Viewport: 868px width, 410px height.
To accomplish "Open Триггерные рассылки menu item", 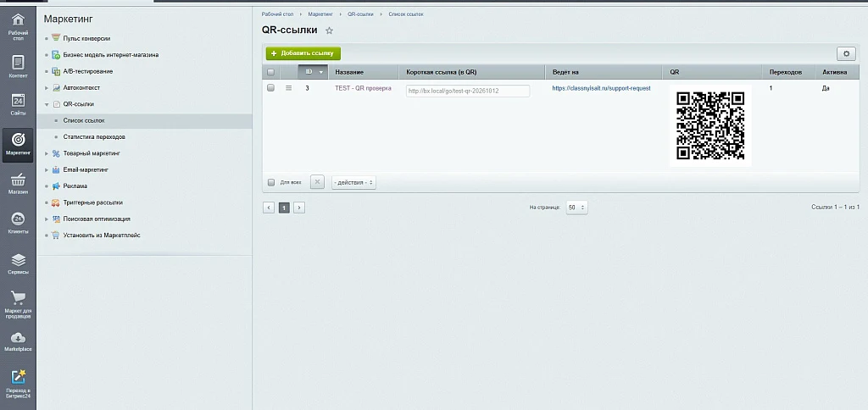I will (x=93, y=202).
